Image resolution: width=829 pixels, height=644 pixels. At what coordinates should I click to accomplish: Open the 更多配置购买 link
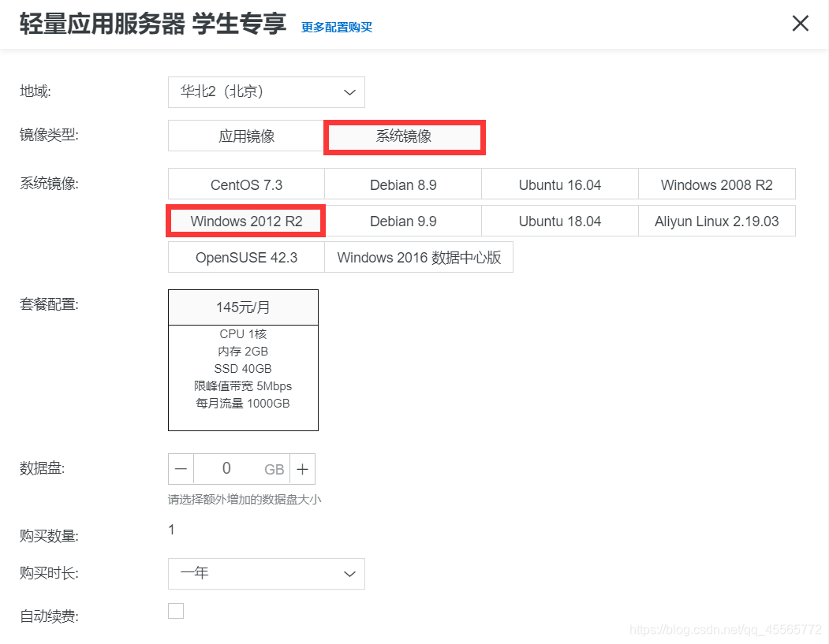pos(336,27)
